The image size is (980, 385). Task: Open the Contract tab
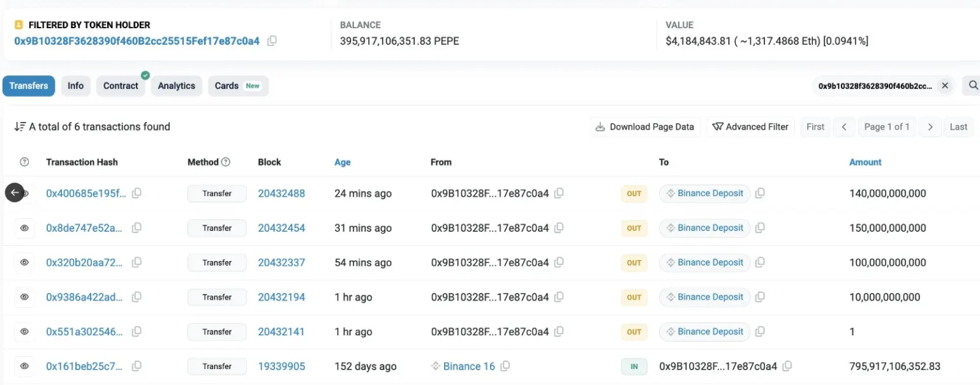121,86
